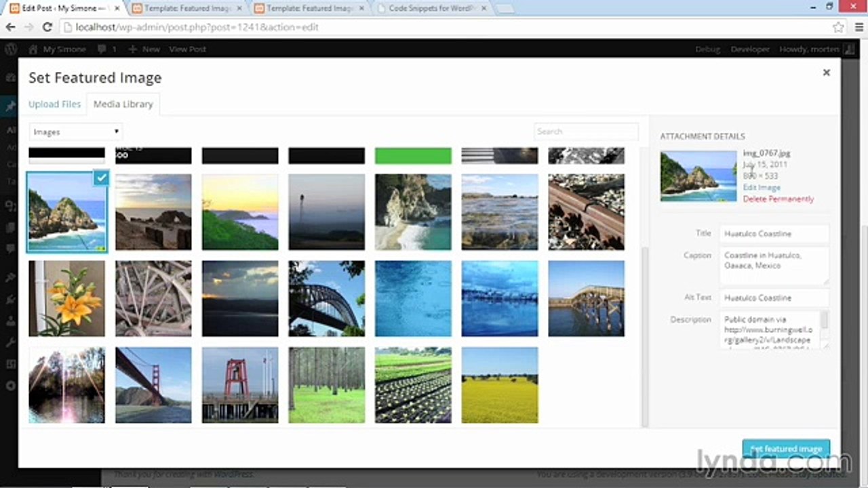868x488 pixels.
Task: Open the Debug menu in admin bar
Action: click(707, 49)
